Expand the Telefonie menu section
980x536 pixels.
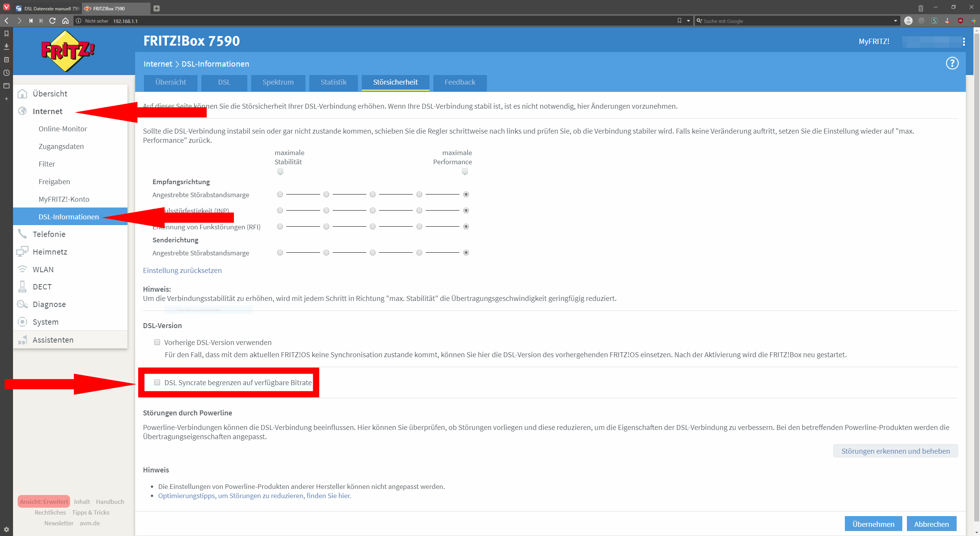pyautogui.click(x=49, y=234)
